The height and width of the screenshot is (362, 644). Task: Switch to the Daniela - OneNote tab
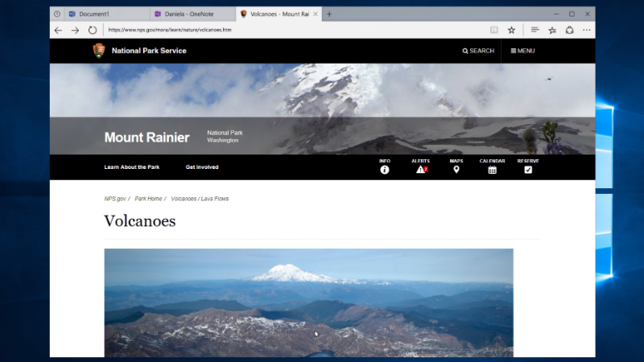193,14
